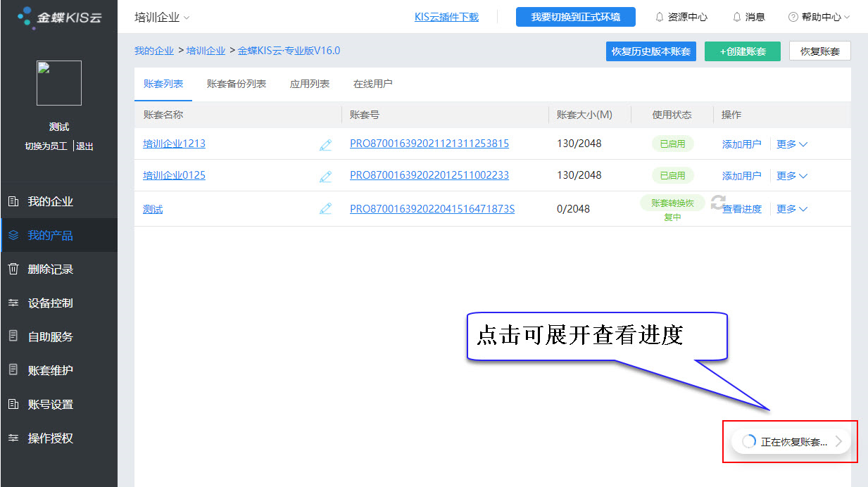Click 培训企业 in the breadcrumb
Screen dimensions: 868x487
pos(206,51)
